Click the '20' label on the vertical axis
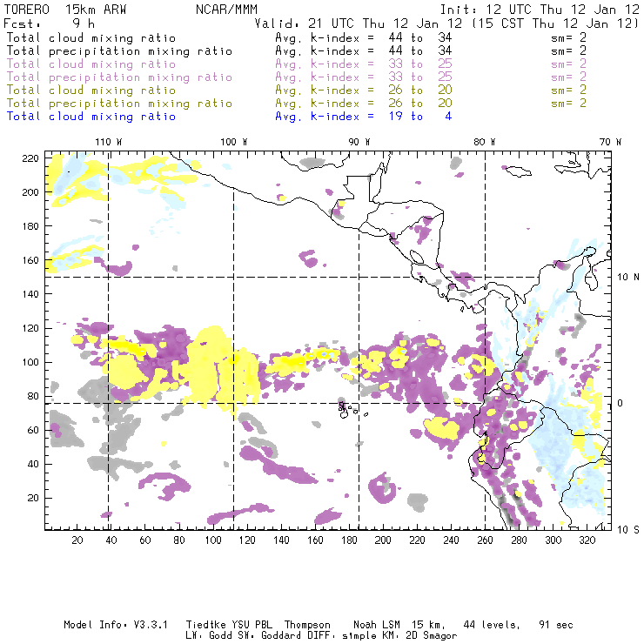This screenshot has height=644, width=644. coord(33,498)
